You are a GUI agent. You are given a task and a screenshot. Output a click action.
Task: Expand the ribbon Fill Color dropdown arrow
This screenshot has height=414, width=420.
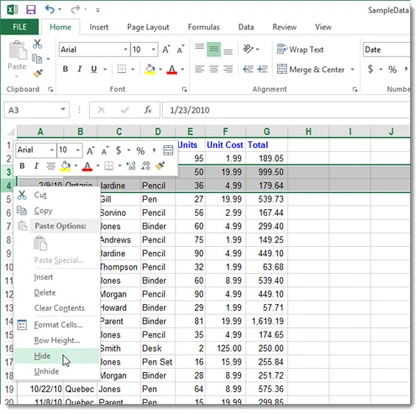161,69
